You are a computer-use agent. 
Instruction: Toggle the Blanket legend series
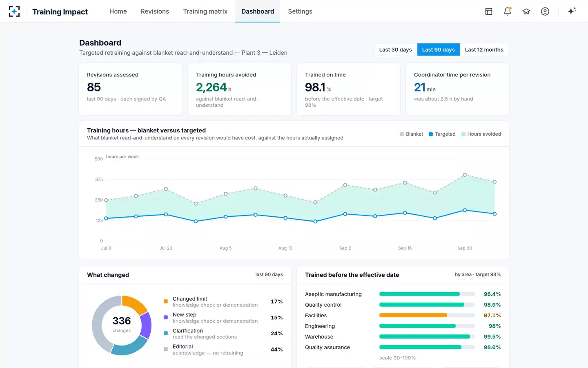411,134
